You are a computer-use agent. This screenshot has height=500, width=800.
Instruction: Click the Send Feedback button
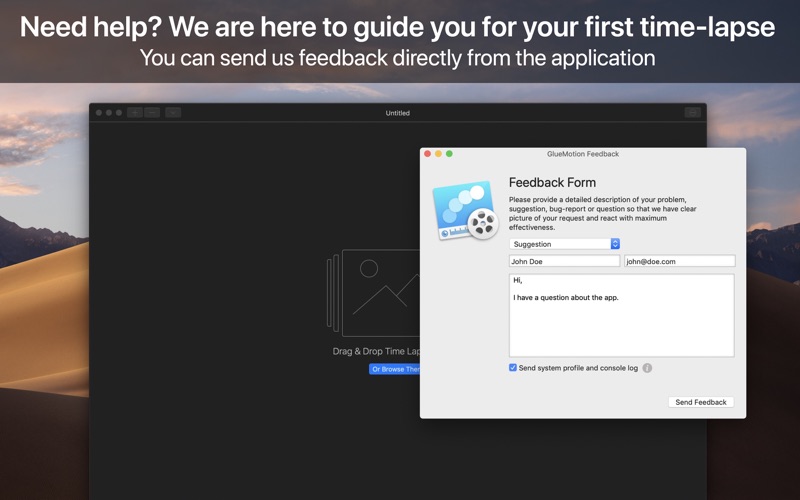point(701,402)
